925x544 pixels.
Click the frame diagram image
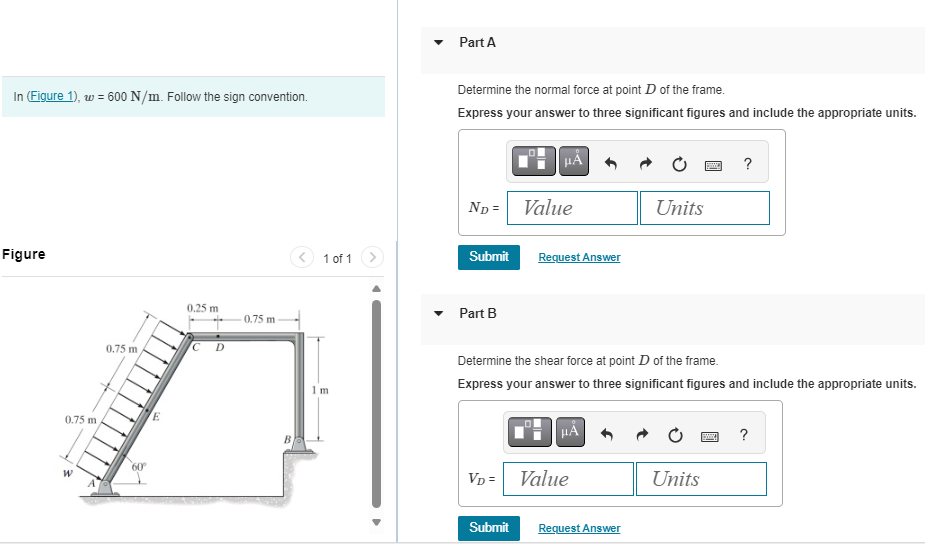[195, 404]
